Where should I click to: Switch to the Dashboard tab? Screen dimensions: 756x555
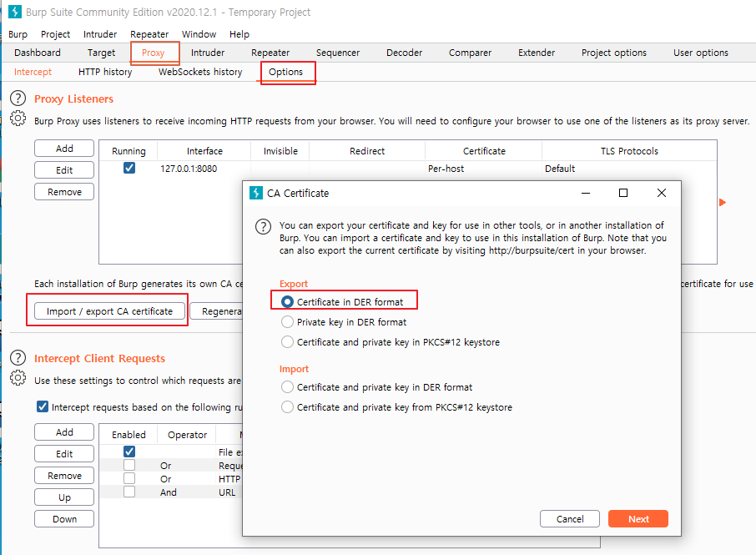pos(38,53)
